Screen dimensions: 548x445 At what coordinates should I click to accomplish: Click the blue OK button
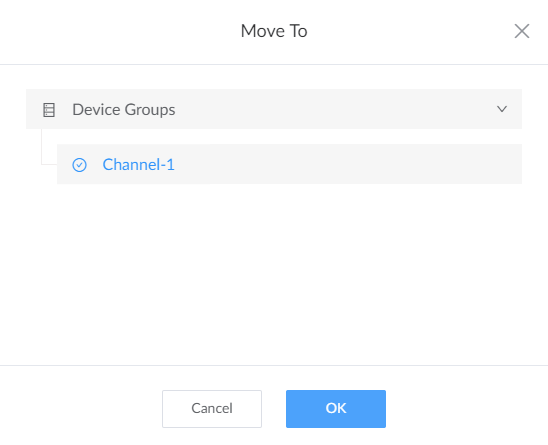[x=336, y=409]
